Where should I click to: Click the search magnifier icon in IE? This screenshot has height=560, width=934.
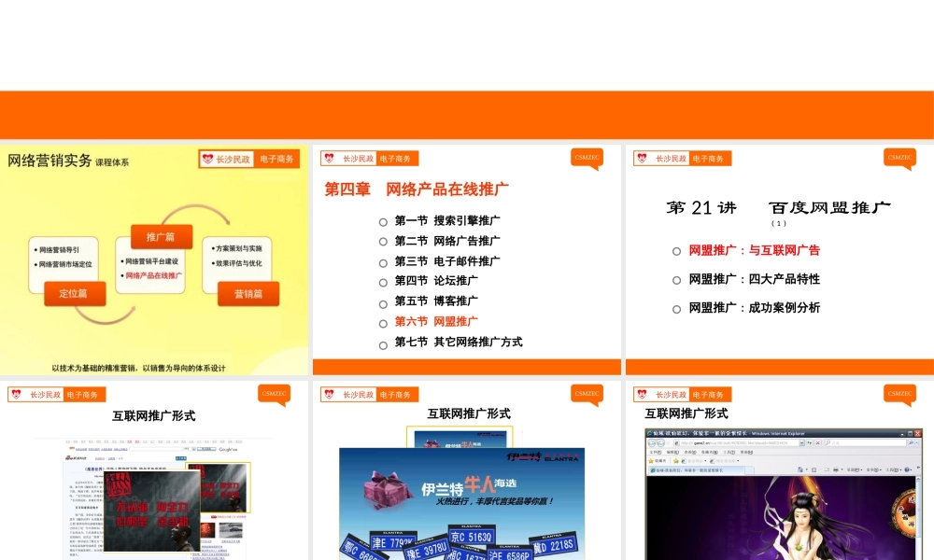(913, 441)
